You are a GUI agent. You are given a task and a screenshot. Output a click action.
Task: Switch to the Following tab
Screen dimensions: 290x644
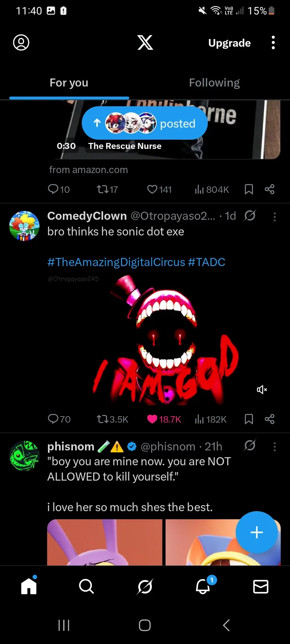click(214, 83)
